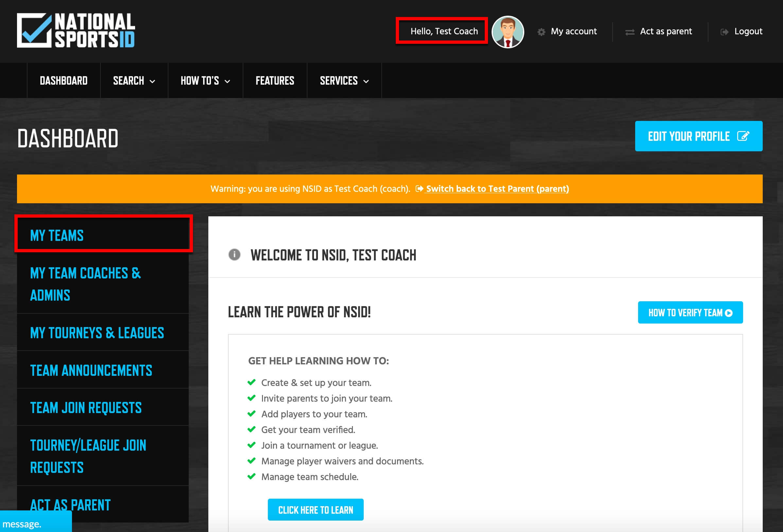
Task: Click the Hello, Test Coach greeting
Action: [444, 31]
